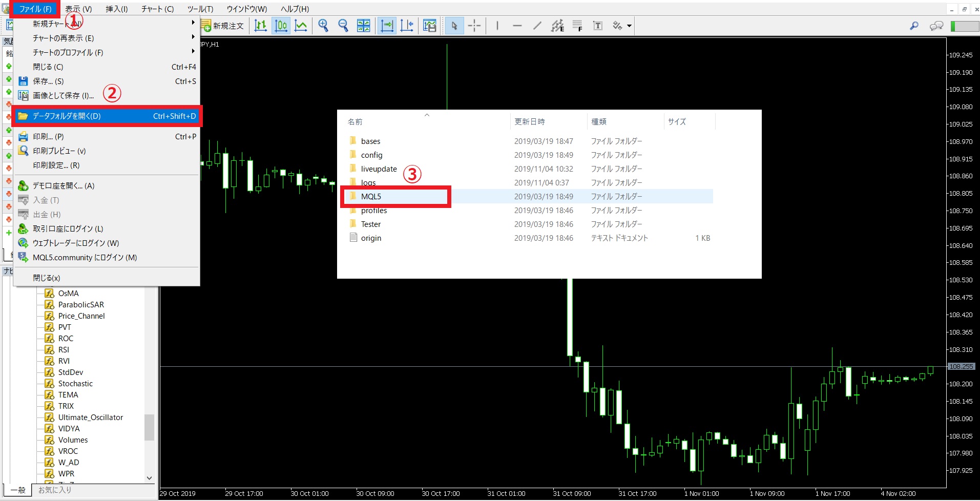
Task: Select Stochastic indicator in Navigator
Action: click(x=75, y=383)
